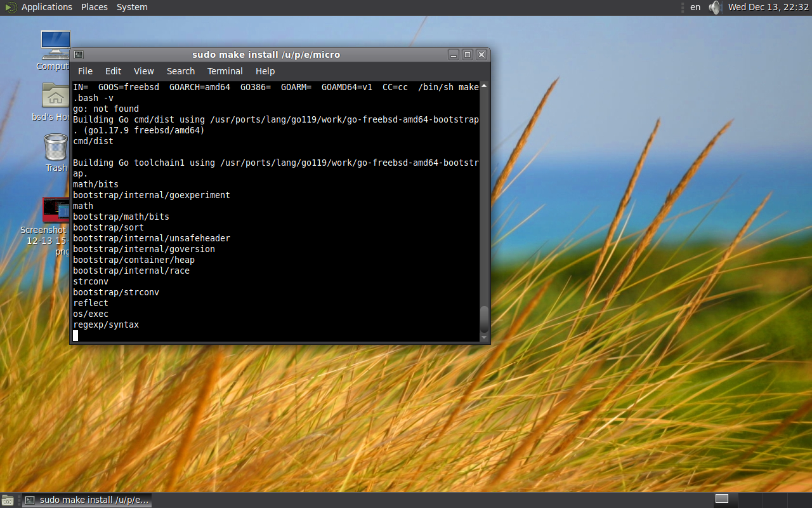Open the terminal Search menu
Screen dimensions: 812x508
tap(181, 71)
